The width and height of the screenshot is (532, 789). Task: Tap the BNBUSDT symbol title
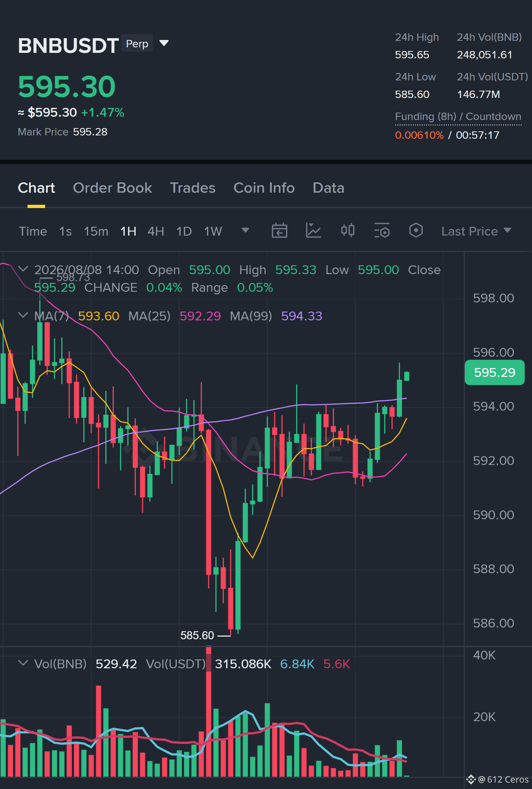(x=68, y=46)
